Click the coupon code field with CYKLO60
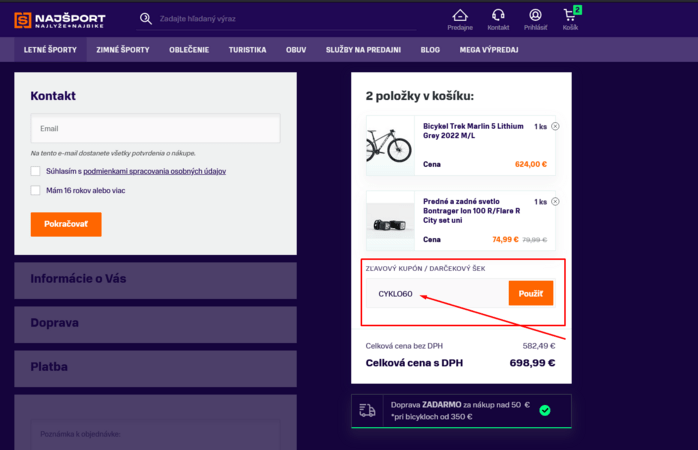This screenshot has width=698, height=450. (437, 293)
